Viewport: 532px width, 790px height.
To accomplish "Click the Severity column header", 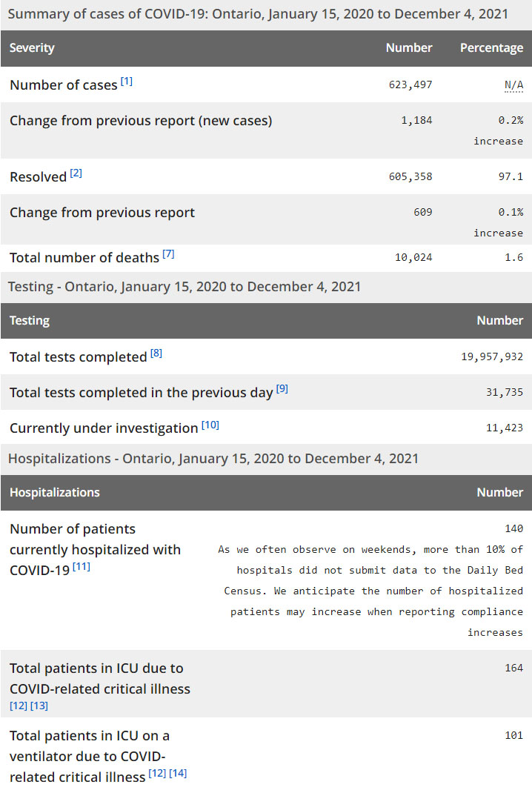I will pos(32,48).
